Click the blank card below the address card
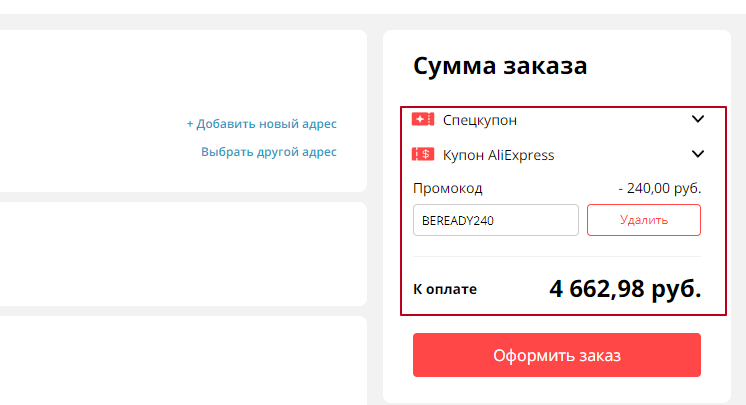746x405 pixels. [x=180, y=253]
